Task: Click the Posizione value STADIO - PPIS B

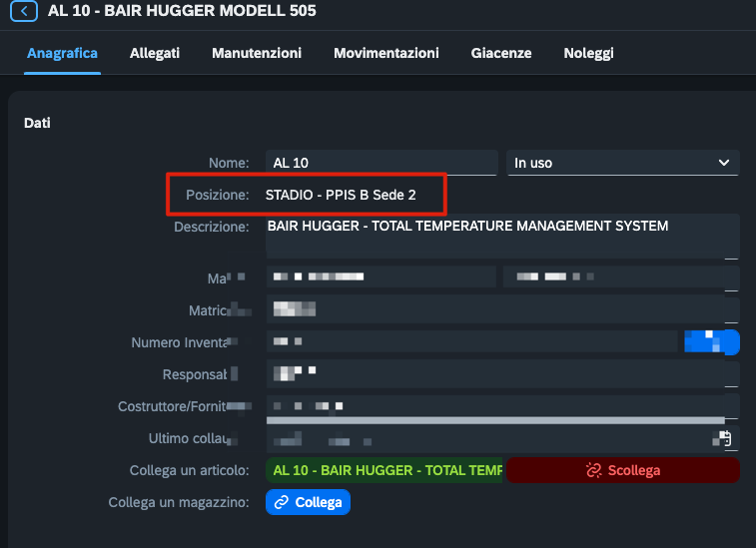Action: coord(341,197)
